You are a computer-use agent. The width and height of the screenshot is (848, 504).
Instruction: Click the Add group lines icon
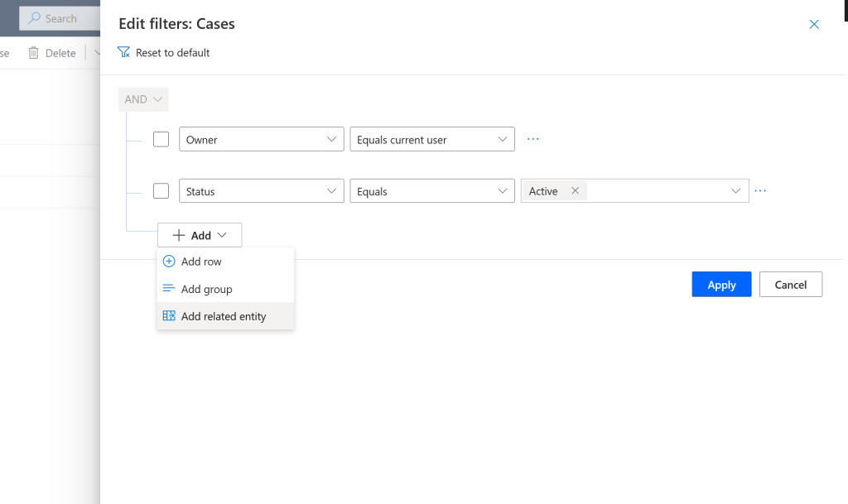(x=169, y=289)
